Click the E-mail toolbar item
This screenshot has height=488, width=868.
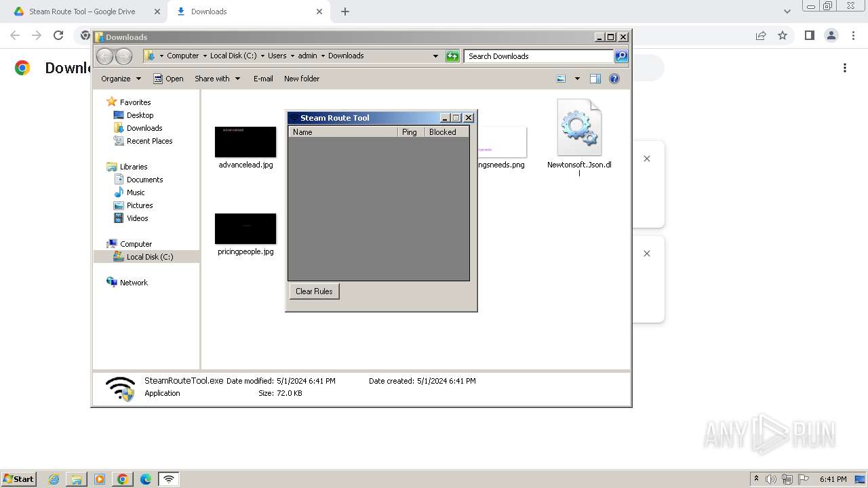[263, 79]
